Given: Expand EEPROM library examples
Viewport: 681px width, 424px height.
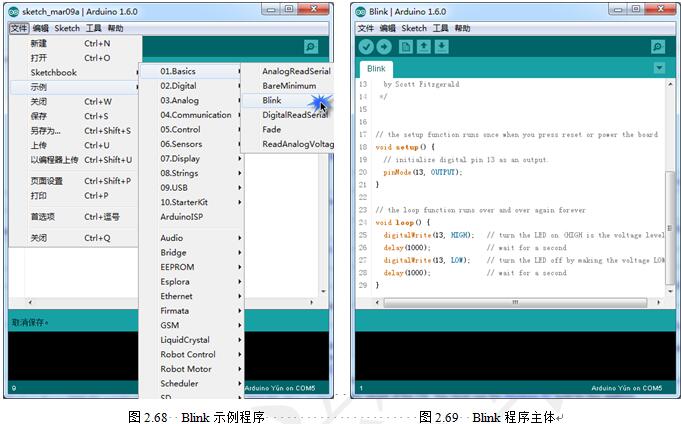Looking at the screenshot, I should click(x=191, y=267).
